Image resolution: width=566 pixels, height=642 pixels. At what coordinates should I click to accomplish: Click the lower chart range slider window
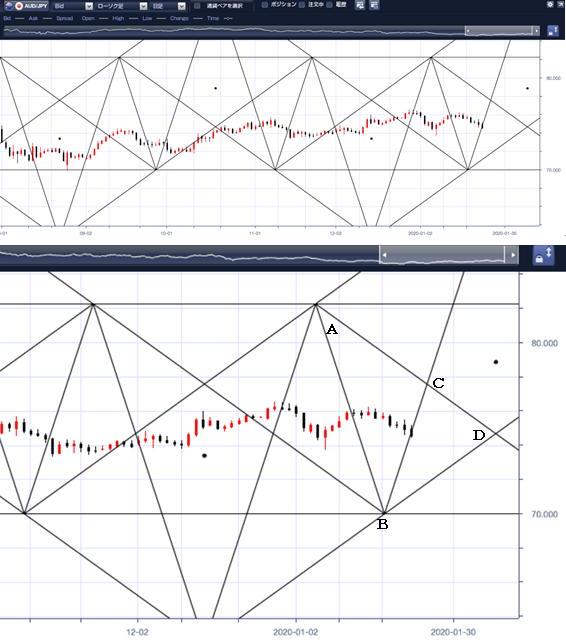click(447, 255)
